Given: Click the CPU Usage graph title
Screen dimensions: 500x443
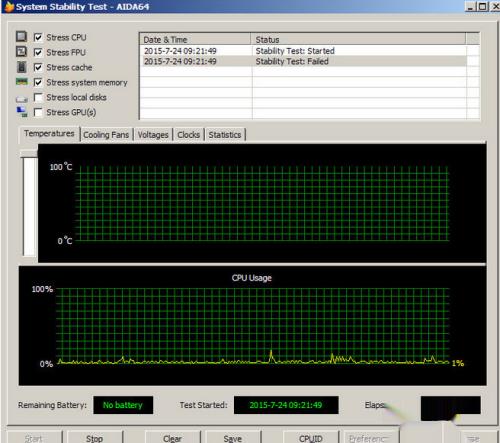Looking at the screenshot, I should click(x=252, y=278).
